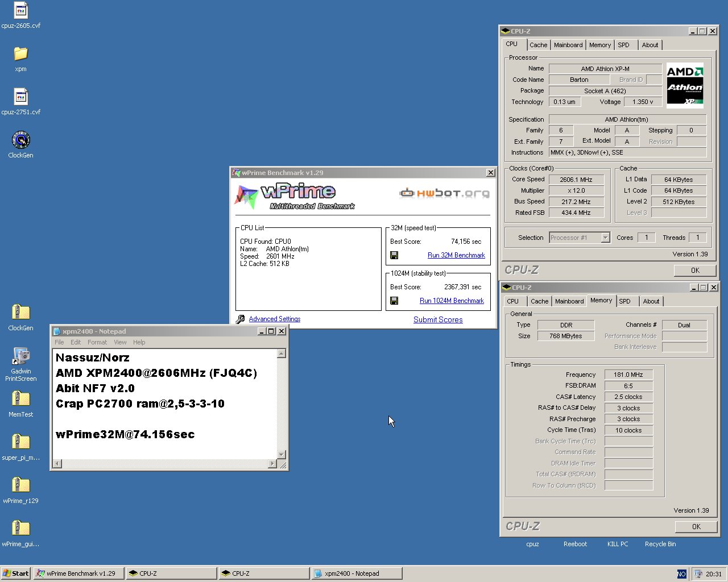This screenshot has width=728, height=582.
Task: Switch to wPrime Benchmark v1.29 taskbar button
Action: click(x=78, y=573)
